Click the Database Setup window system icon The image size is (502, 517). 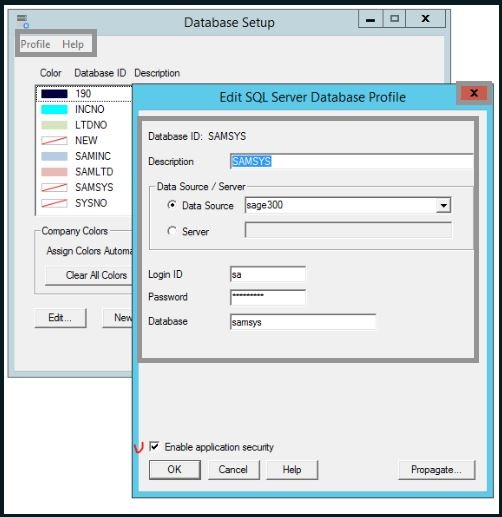[x=23, y=21]
